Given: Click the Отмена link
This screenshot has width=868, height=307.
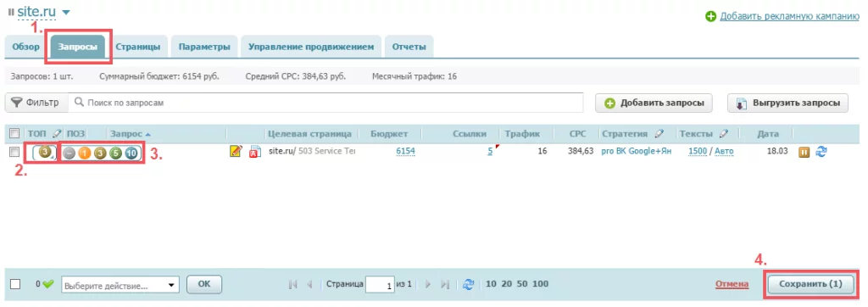Looking at the screenshot, I should (732, 284).
